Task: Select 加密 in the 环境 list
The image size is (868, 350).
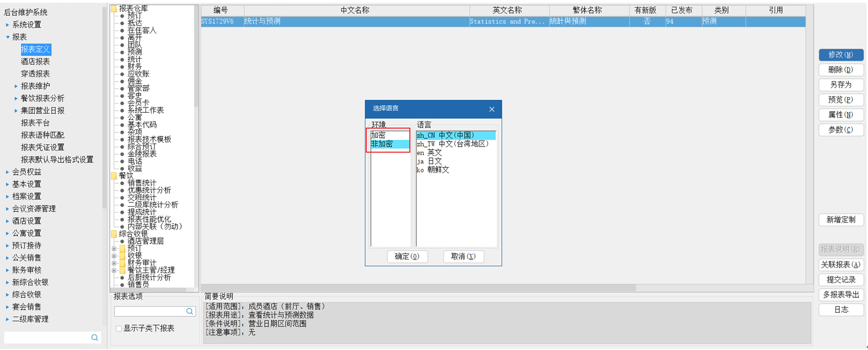Action: click(x=378, y=135)
